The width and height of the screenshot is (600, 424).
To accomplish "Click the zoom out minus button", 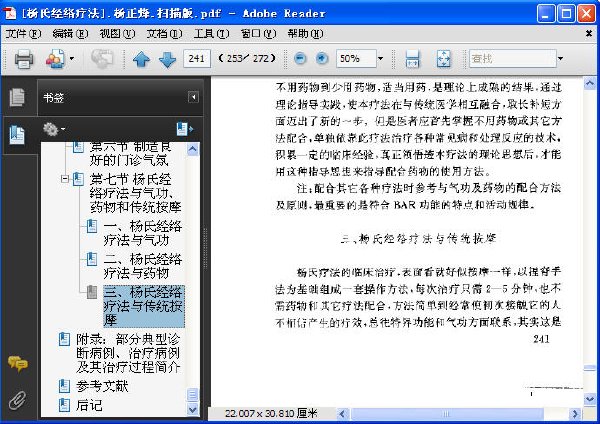I will pos(299,59).
